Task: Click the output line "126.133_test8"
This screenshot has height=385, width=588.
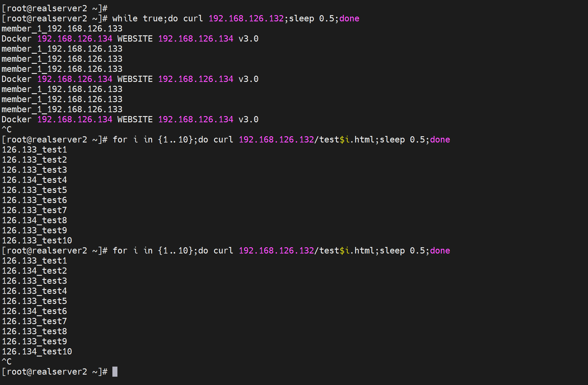Action: tap(34, 331)
